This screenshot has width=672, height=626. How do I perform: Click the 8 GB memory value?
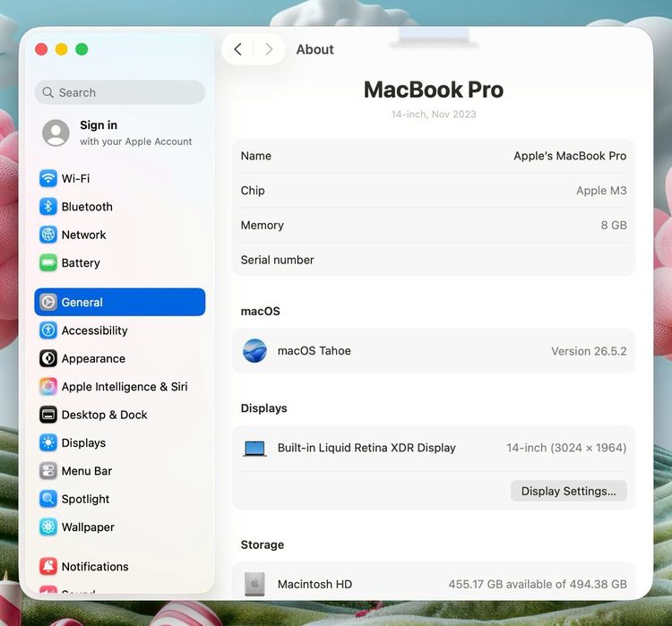614,225
